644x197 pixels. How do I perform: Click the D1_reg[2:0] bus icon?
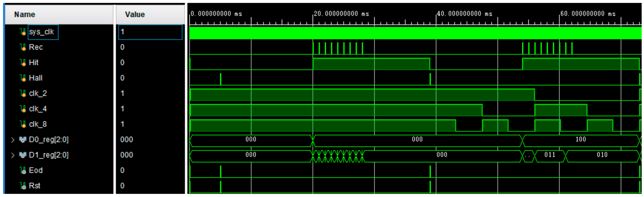(x=23, y=155)
